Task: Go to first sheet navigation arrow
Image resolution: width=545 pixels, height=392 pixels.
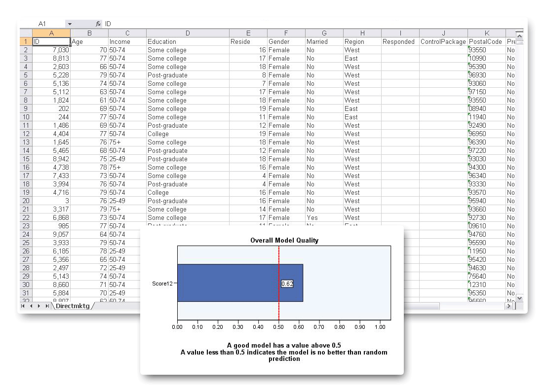Action: click(23, 306)
